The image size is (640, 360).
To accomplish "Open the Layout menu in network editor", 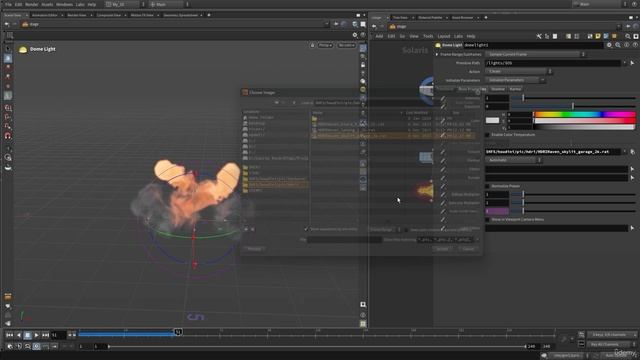I will (x=444, y=36).
